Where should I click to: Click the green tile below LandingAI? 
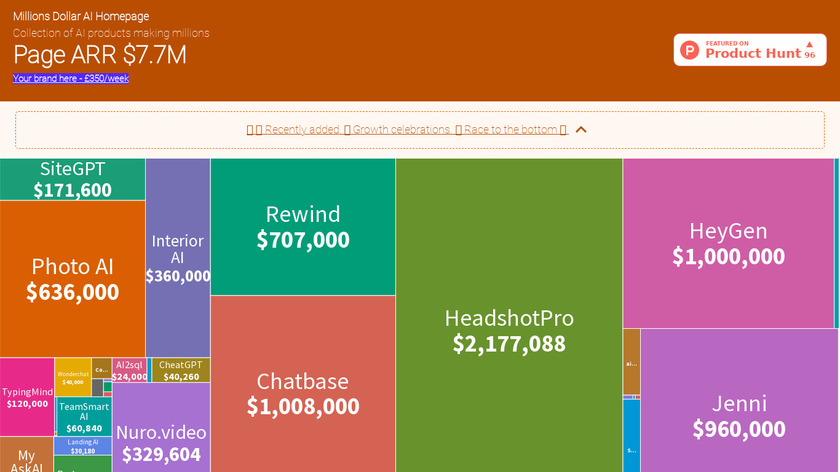(83, 464)
